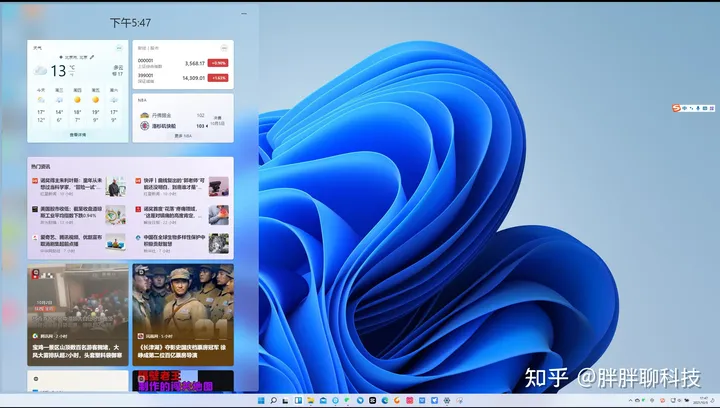Open stock row 399001 in stocks widget
This screenshot has width=720, height=408.
(x=183, y=78)
